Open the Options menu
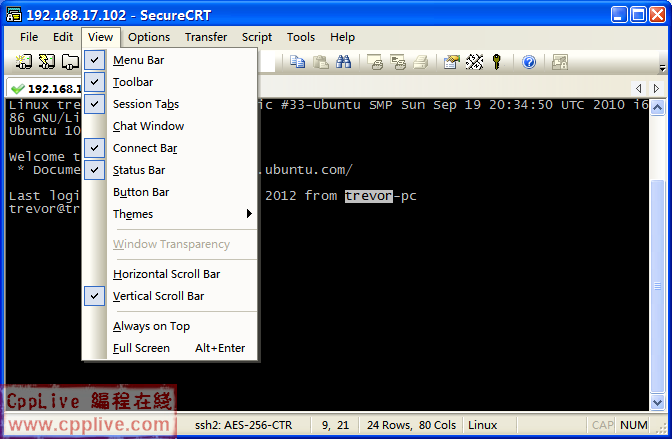Image resolution: width=672 pixels, height=439 pixels. click(x=149, y=37)
